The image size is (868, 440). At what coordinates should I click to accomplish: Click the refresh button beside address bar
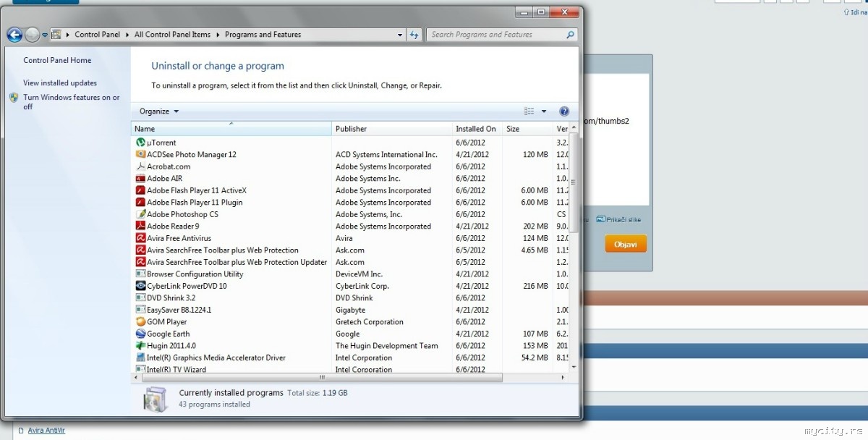(414, 35)
